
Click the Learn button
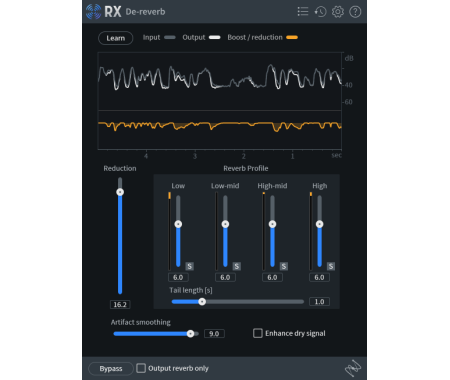pos(116,38)
